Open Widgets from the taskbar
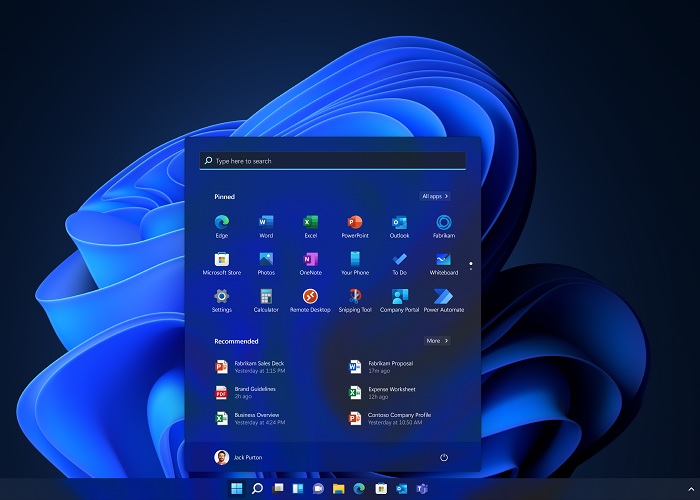This screenshot has height=500, width=700. coord(298,488)
